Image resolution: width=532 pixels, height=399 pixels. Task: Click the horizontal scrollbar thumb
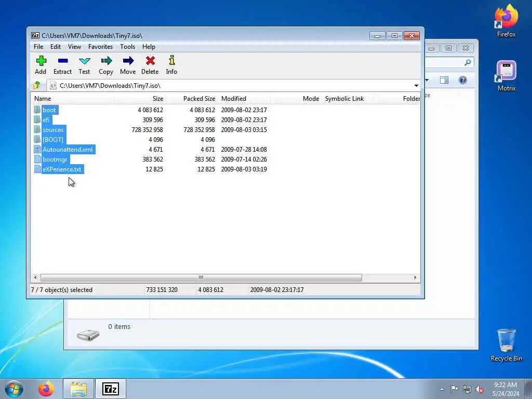coord(201,277)
